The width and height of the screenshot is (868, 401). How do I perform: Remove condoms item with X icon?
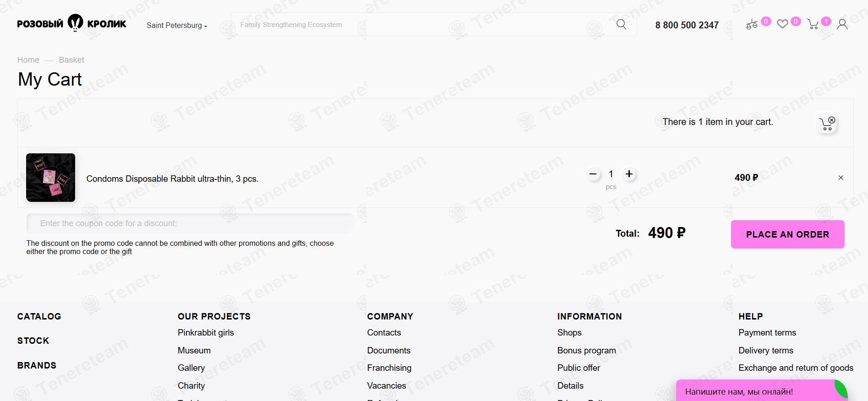[x=841, y=178]
